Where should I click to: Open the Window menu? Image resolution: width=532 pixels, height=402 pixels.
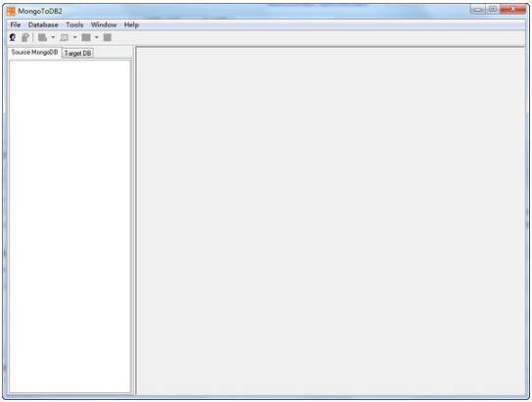pyautogui.click(x=104, y=24)
